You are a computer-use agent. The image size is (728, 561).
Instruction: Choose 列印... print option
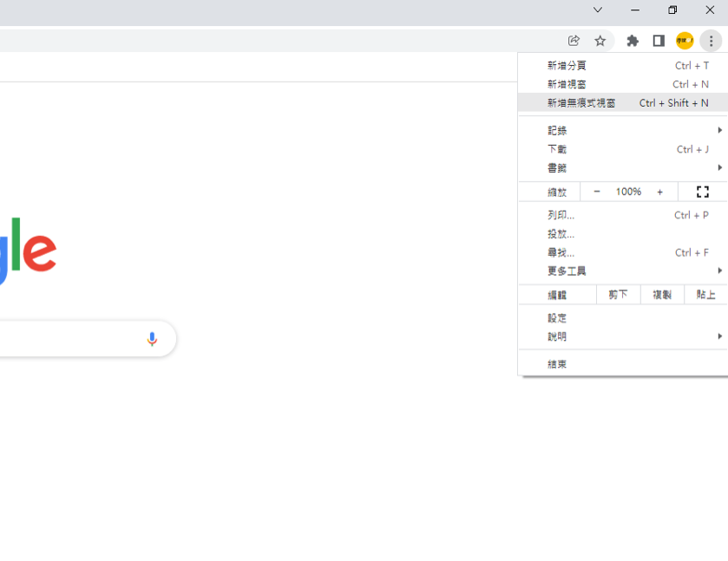[x=623, y=215]
